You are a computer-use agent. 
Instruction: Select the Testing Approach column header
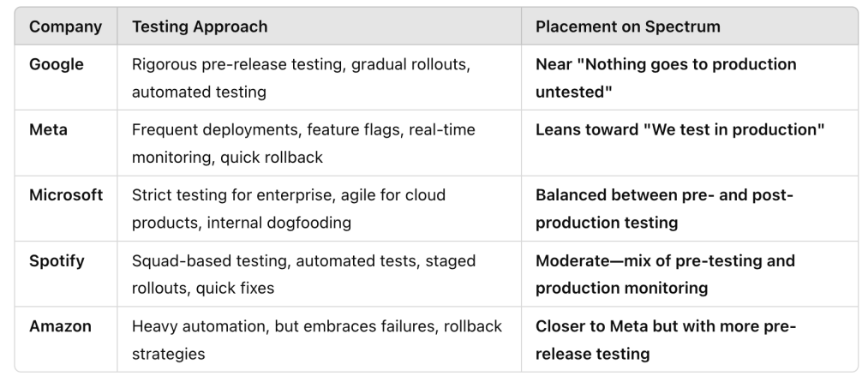200,27
